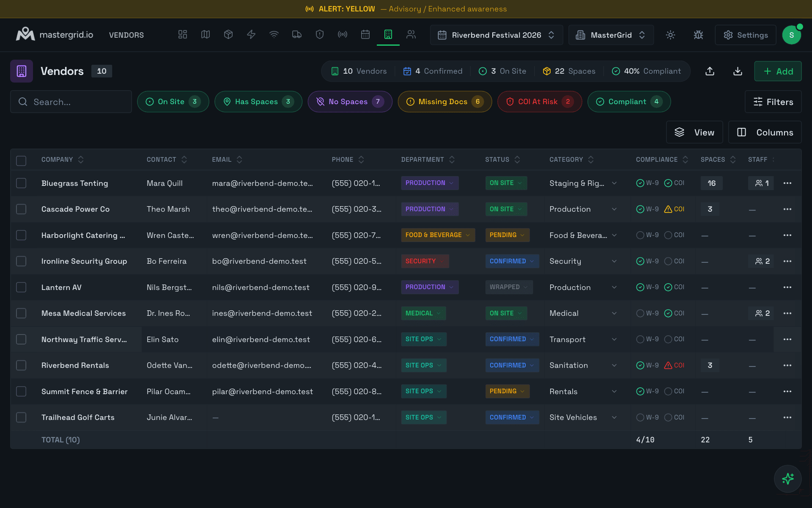Viewport: 812px width, 508px height.
Task: Open the people/staff icon in navigation
Action: click(411, 35)
